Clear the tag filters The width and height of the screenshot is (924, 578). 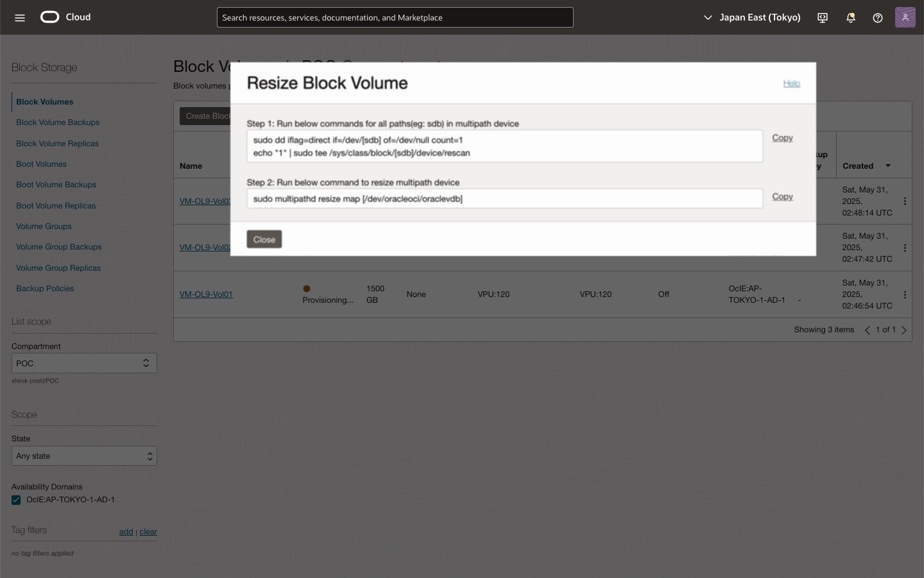click(148, 532)
